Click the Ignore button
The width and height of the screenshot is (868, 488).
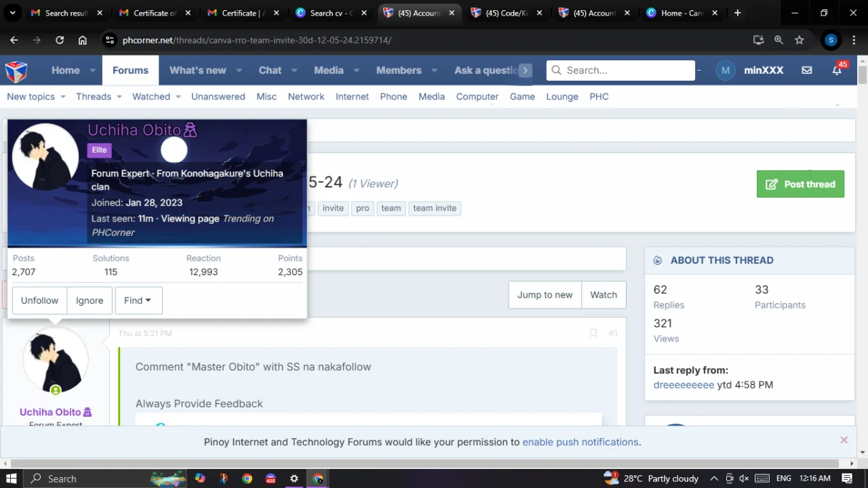(90, 300)
